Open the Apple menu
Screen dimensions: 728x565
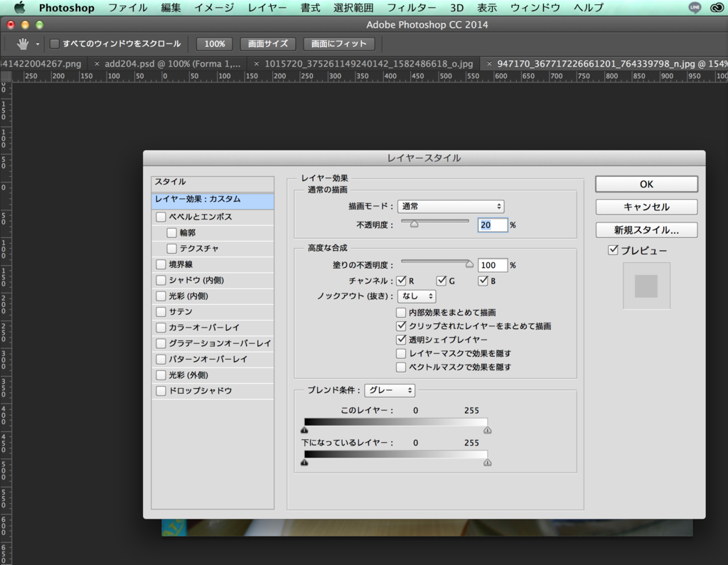pyautogui.click(x=19, y=7)
